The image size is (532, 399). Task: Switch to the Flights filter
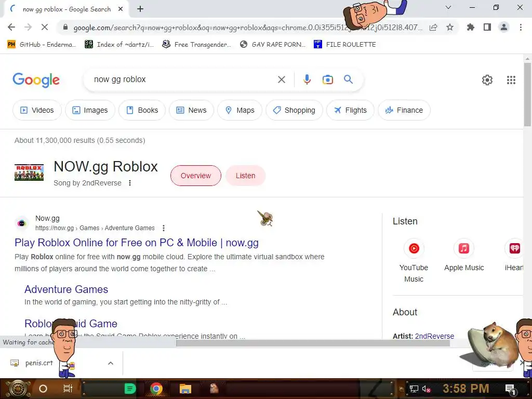pos(350,110)
